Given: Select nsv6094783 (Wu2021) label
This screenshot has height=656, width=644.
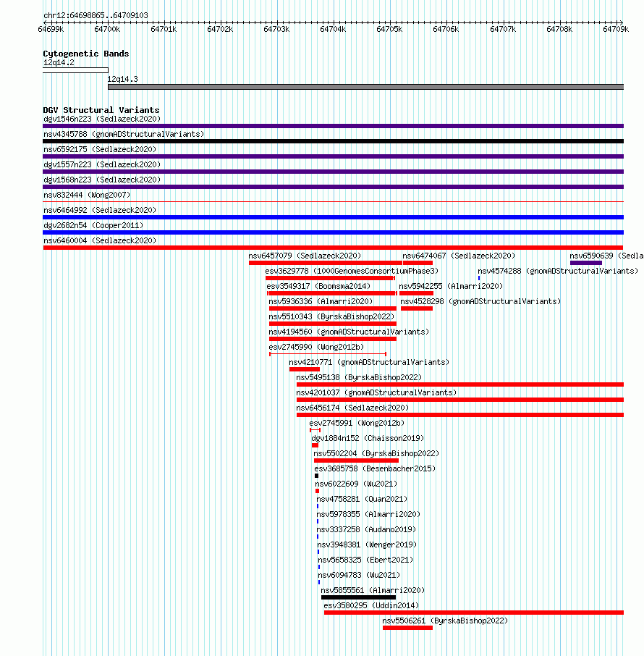Looking at the screenshot, I should [359, 575].
